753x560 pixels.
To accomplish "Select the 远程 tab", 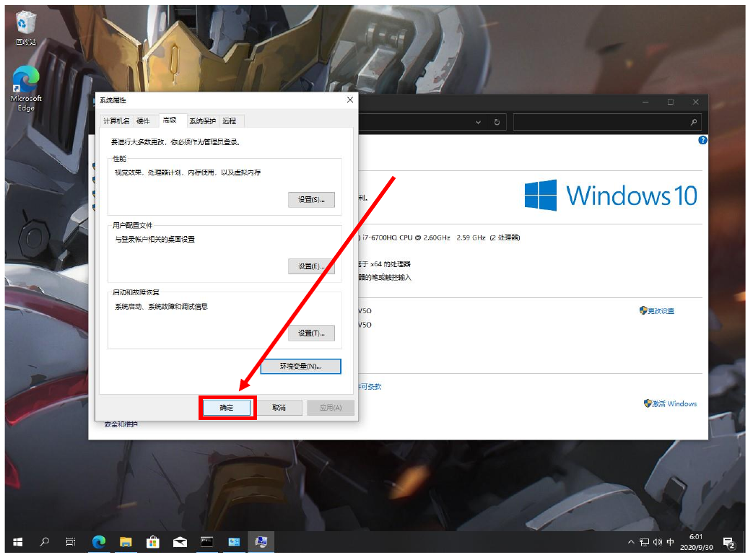I will coord(230,121).
